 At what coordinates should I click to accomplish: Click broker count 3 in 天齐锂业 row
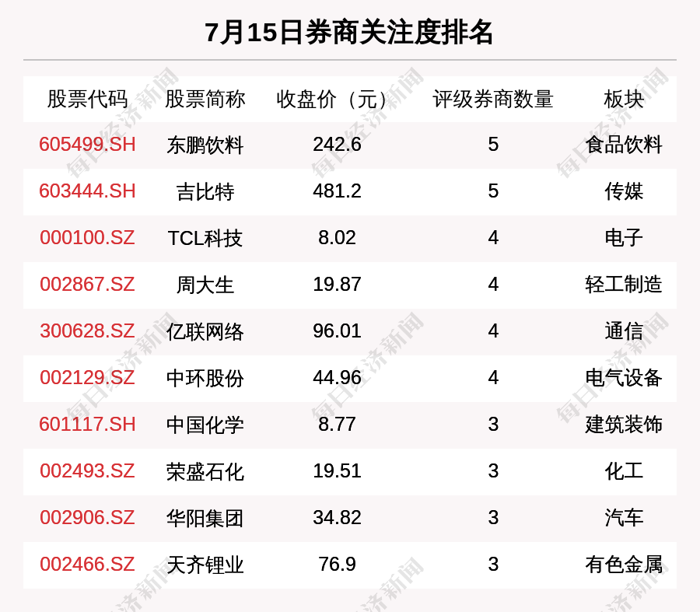(493, 565)
